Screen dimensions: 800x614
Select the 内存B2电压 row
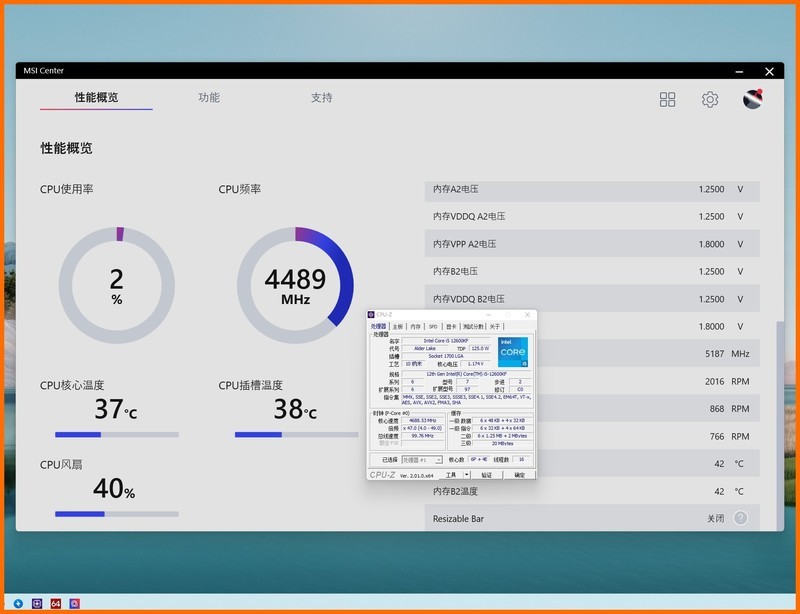pos(592,272)
